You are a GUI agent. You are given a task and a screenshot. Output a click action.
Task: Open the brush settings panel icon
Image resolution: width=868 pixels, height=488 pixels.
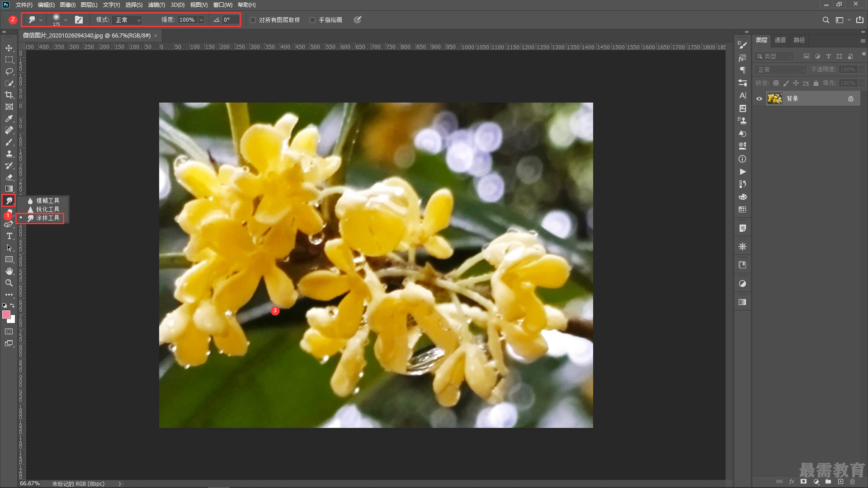[79, 20]
